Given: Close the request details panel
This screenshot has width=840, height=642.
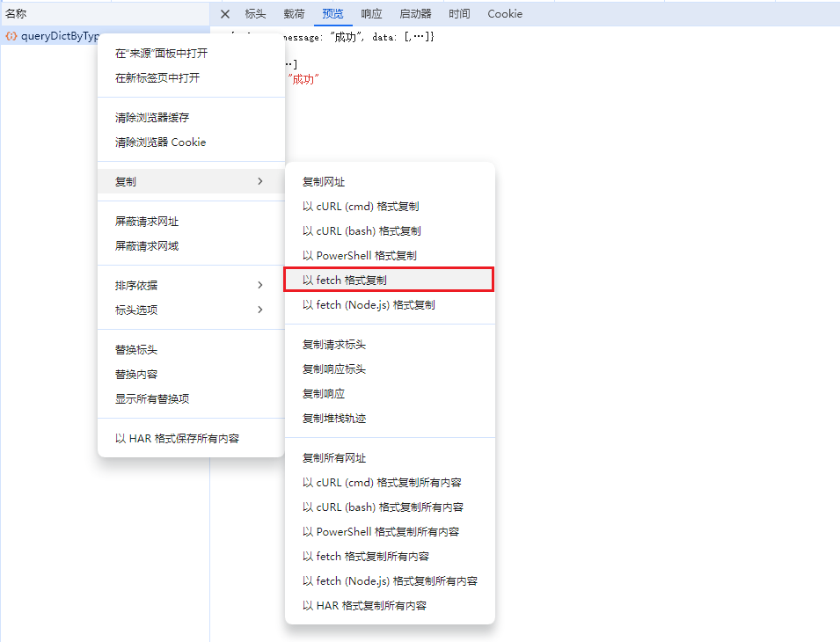Looking at the screenshot, I should [x=225, y=14].
